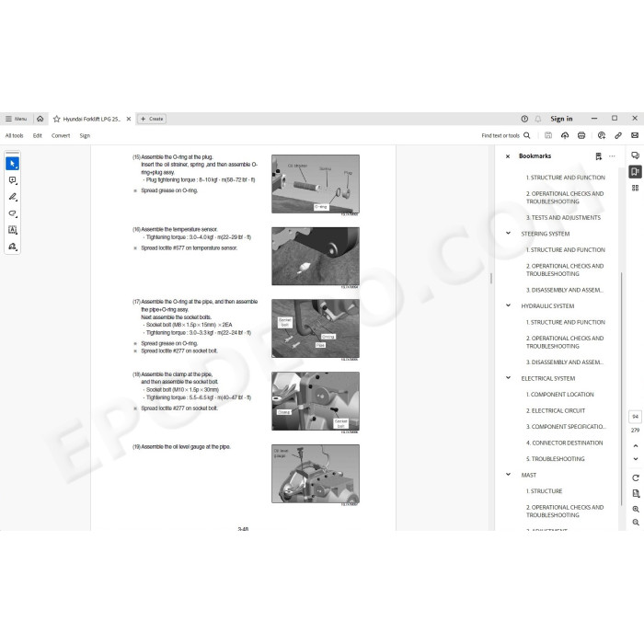Open the help question mark icon
The height and width of the screenshot is (644, 644).
524,119
